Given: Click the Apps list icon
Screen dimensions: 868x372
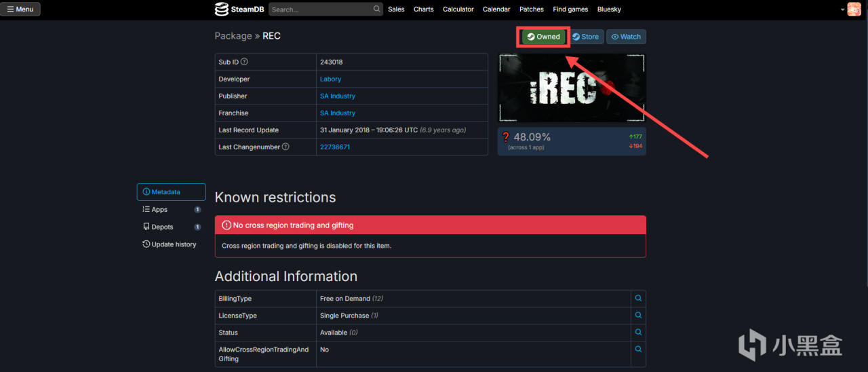Looking at the screenshot, I should click(x=146, y=210).
